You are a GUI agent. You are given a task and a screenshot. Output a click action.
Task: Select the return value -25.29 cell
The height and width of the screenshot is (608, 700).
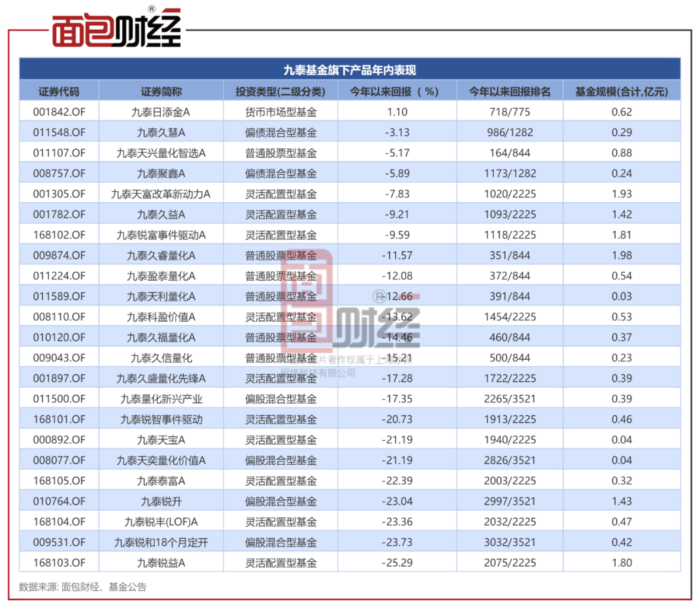coord(397,563)
